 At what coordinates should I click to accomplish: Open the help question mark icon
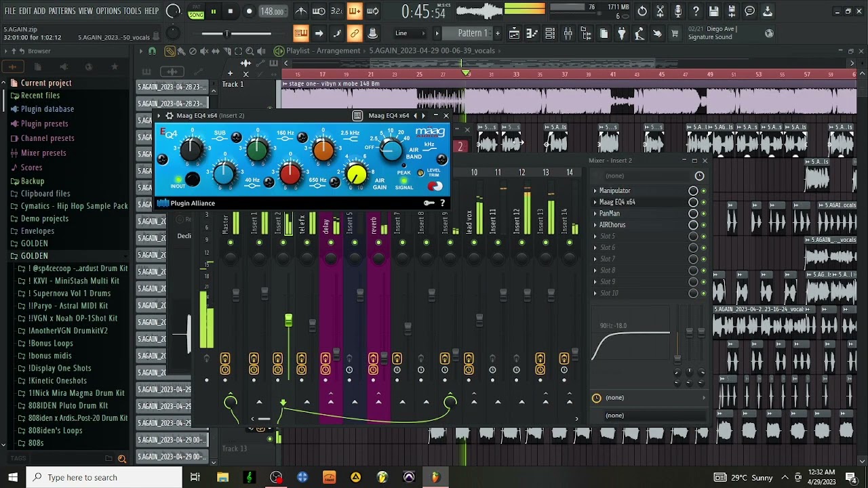(696, 11)
